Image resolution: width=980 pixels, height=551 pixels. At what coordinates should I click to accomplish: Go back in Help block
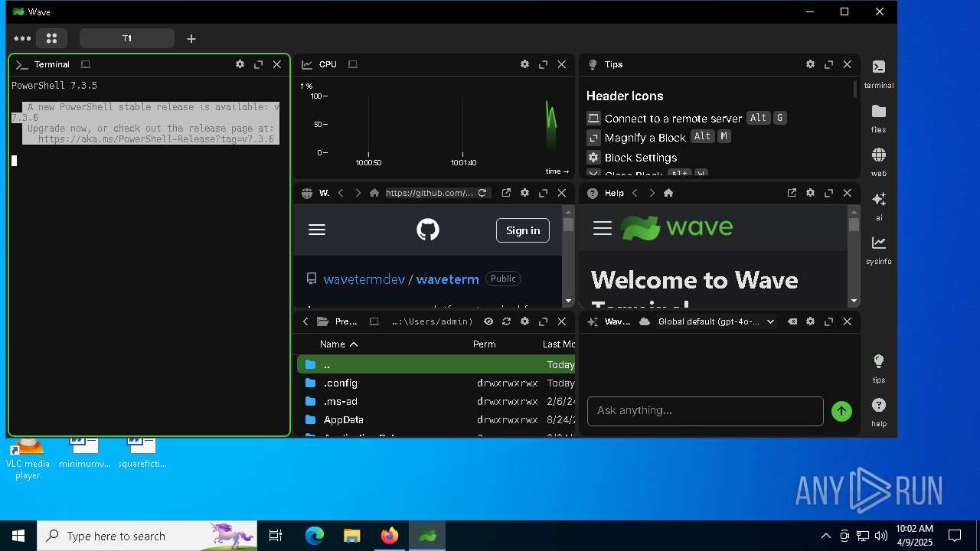(635, 193)
